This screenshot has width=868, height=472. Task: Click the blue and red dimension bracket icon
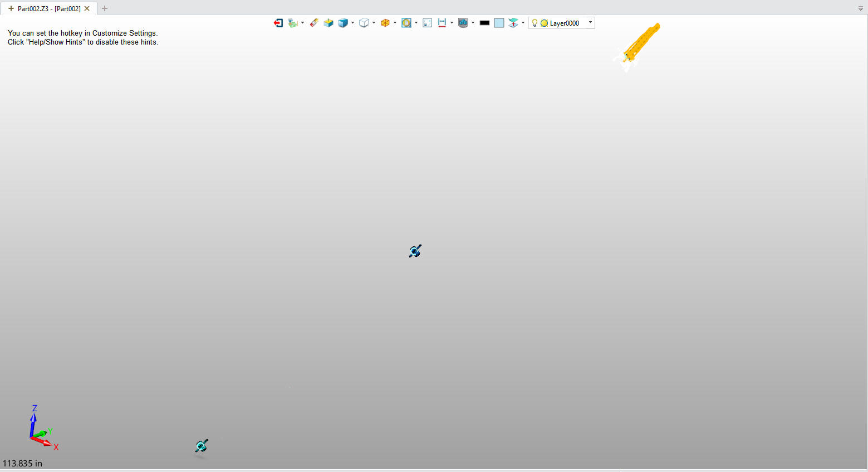(x=442, y=23)
